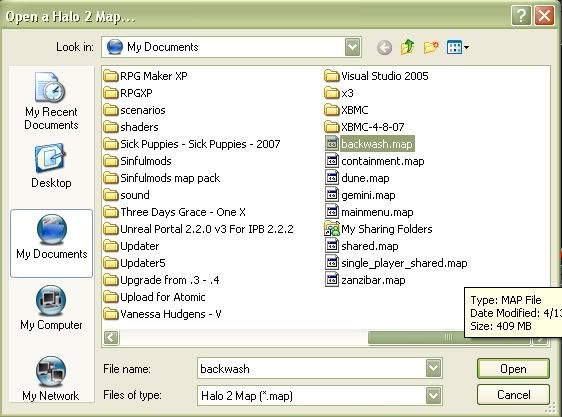The height and width of the screenshot is (417, 562).
Task: Select the mainmenu.map file icon
Action: pos(332,212)
